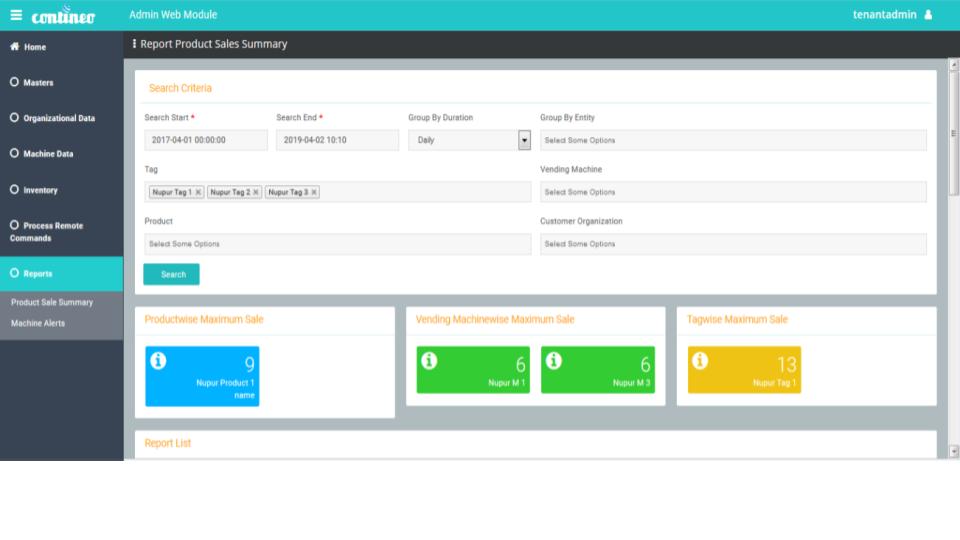Click the Nupur Tag 2 chip label
This screenshot has width=960, height=540.
pos(230,192)
